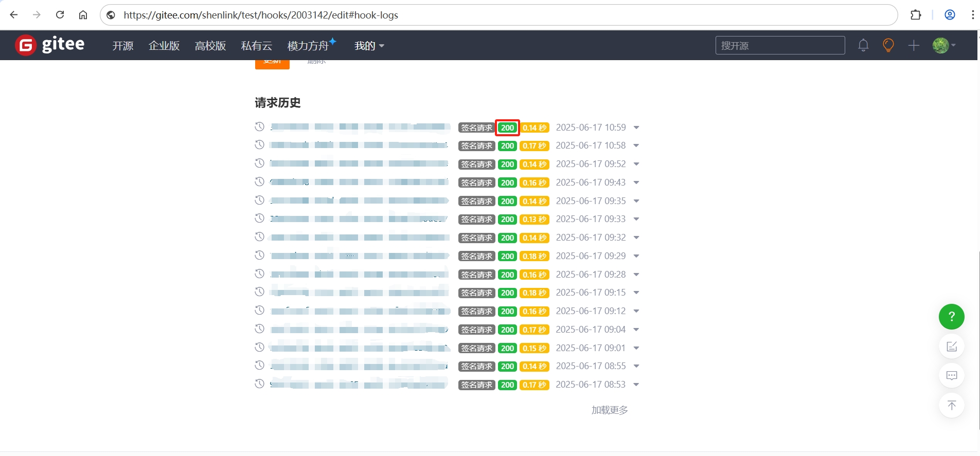Jump back to top of page

click(952, 405)
